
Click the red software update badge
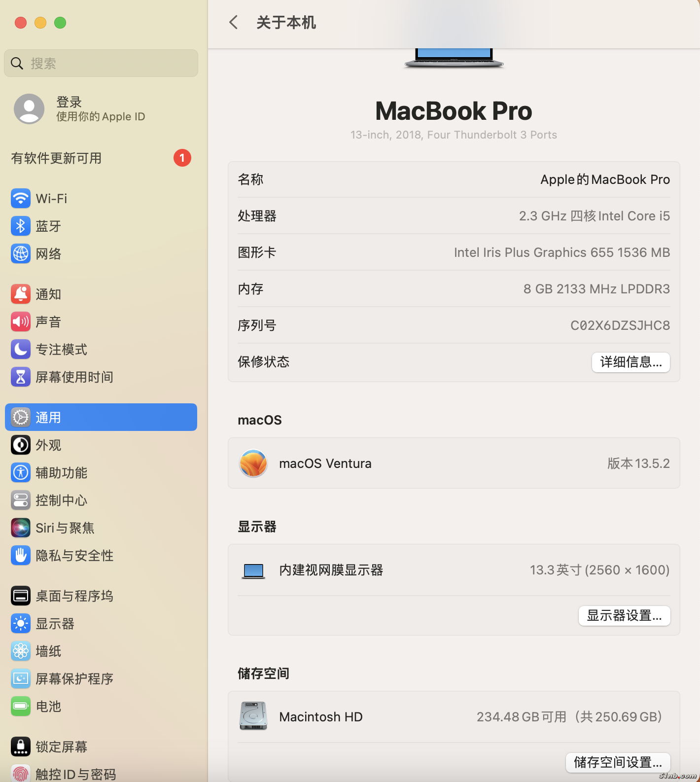click(x=182, y=158)
